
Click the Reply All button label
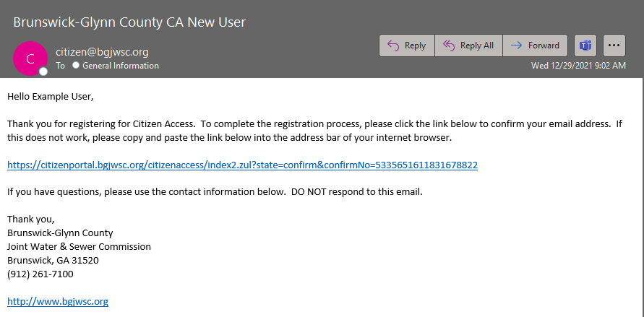(x=477, y=45)
